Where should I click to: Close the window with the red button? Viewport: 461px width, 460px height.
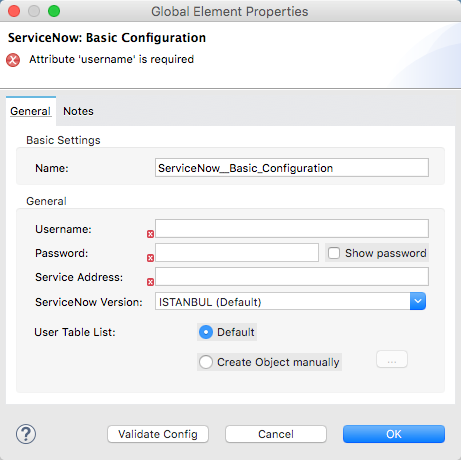pyautogui.click(x=14, y=11)
